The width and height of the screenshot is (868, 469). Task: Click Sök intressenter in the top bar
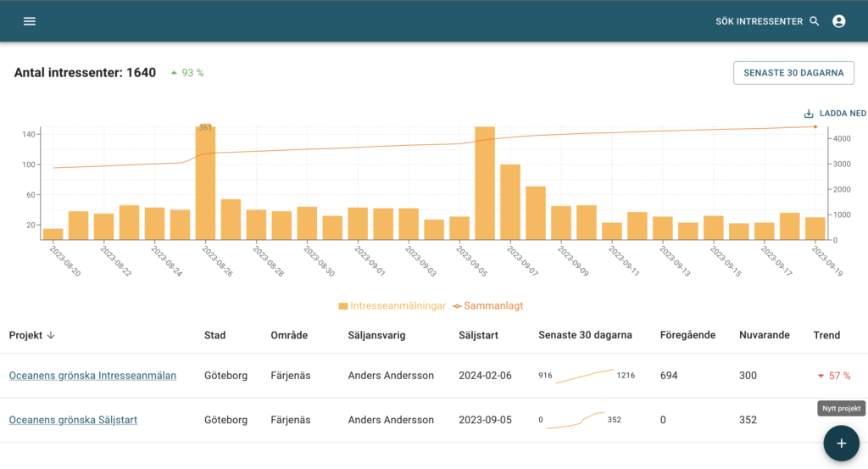tap(759, 21)
